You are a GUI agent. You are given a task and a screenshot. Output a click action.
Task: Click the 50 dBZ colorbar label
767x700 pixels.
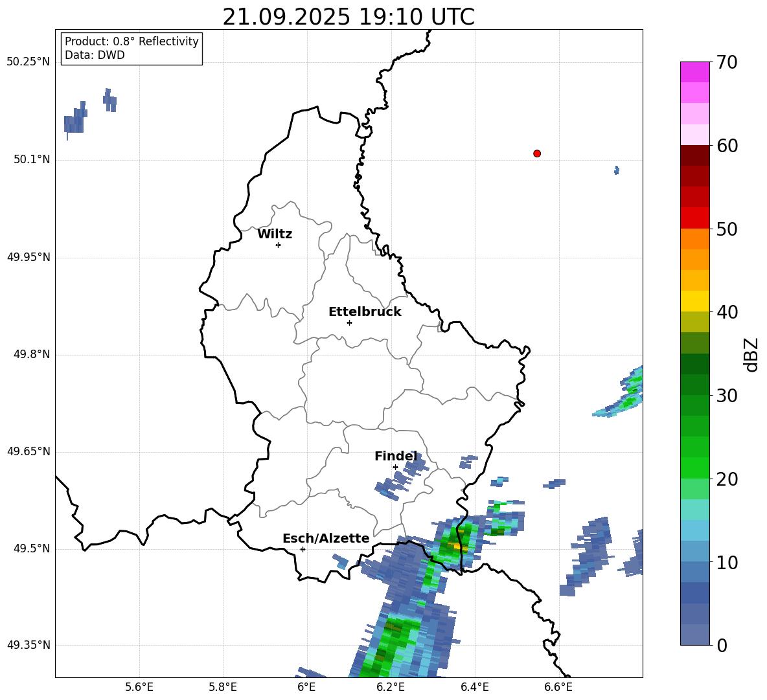[727, 229]
